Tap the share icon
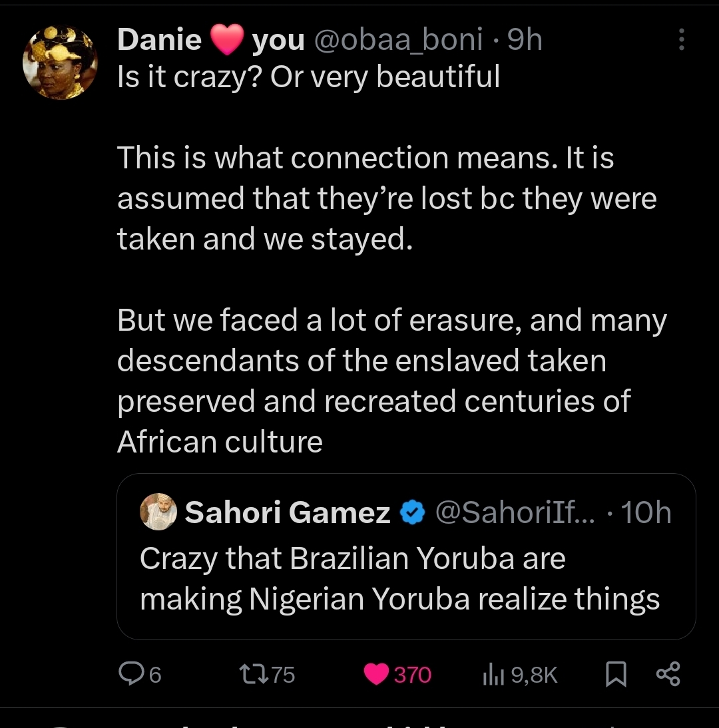719x728 pixels. (x=668, y=675)
